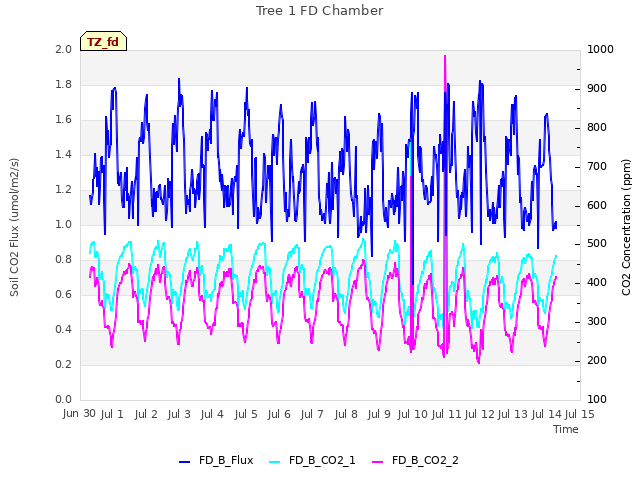Toggle the FD_B_CO2_1 legend entry
The height and width of the screenshot is (480, 640).
point(312,461)
